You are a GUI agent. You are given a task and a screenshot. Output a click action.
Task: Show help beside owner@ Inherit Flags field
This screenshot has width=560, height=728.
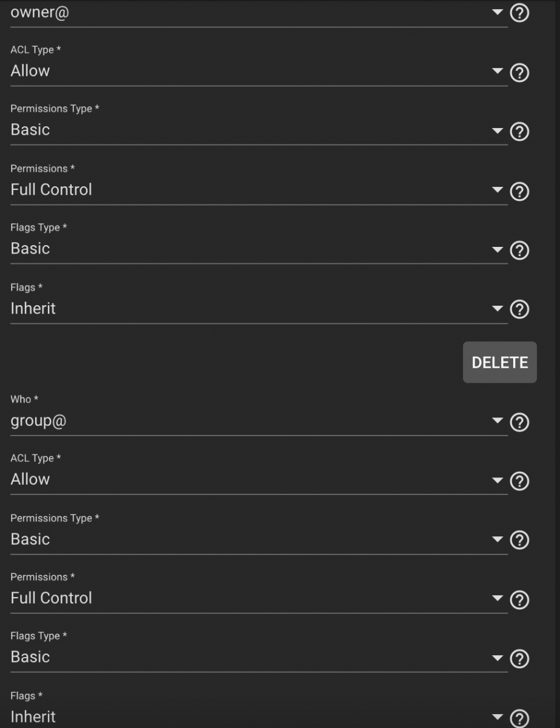point(519,310)
